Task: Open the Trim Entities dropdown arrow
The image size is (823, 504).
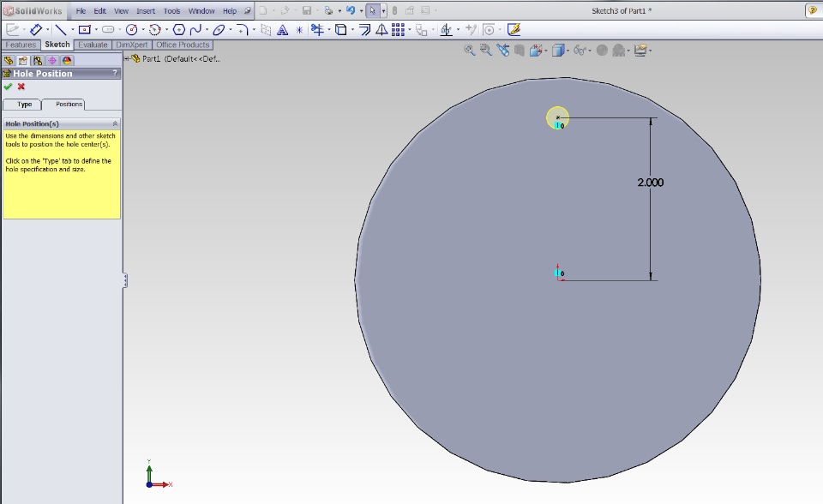Action: point(328,30)
